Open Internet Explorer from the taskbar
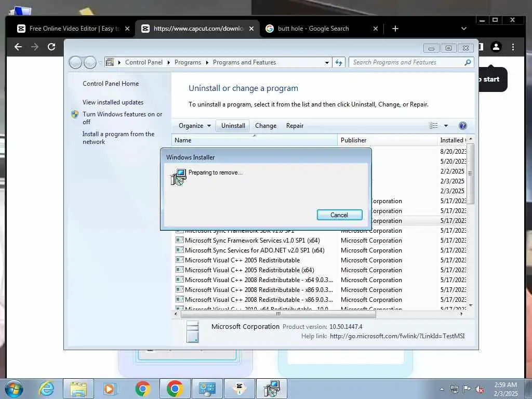532x399 pixels. [x=46, y=389]
